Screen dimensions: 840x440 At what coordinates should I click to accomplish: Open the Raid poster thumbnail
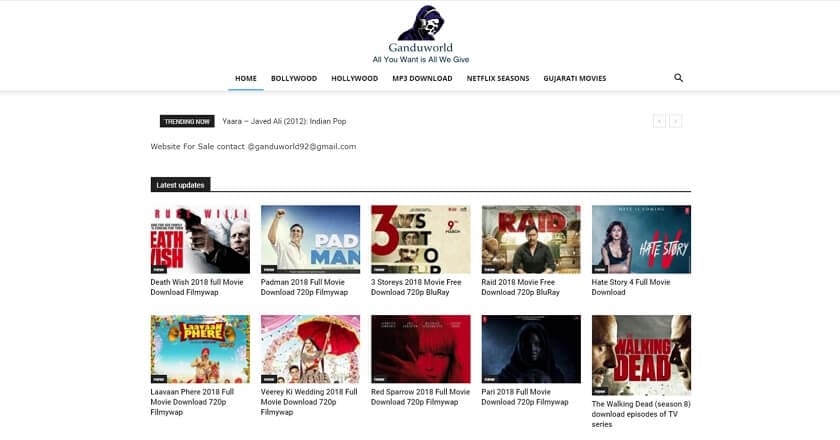click(531, 239)
